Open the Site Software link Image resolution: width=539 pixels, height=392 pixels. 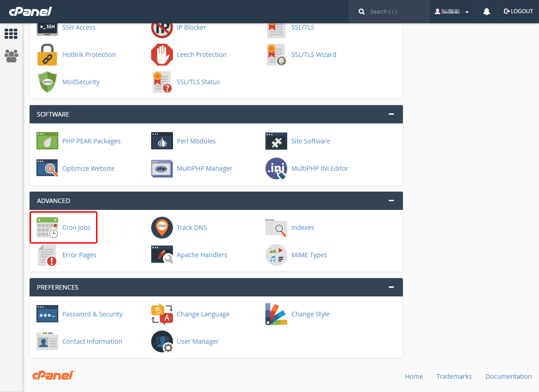tap(311, 141)
